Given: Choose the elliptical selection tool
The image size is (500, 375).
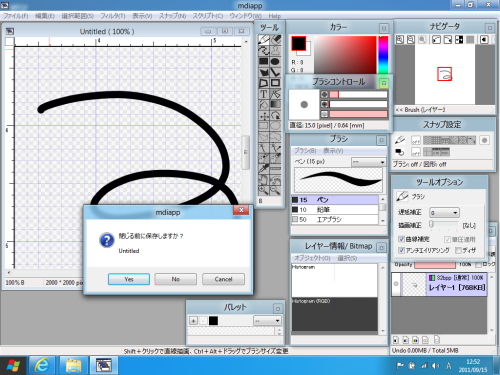Looking at the screenshot, I should coord(275,126).
